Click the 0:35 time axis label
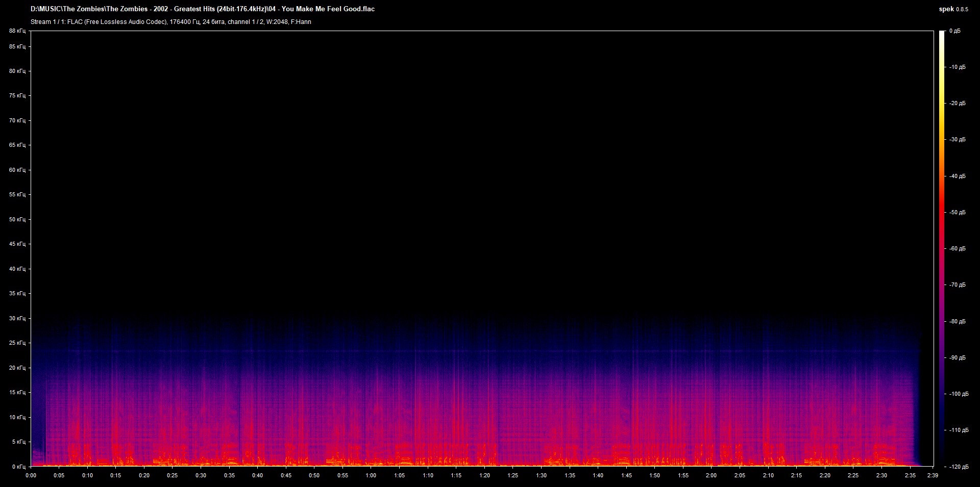The height and width of the screenshot is (487, 980). pos(229,475)
